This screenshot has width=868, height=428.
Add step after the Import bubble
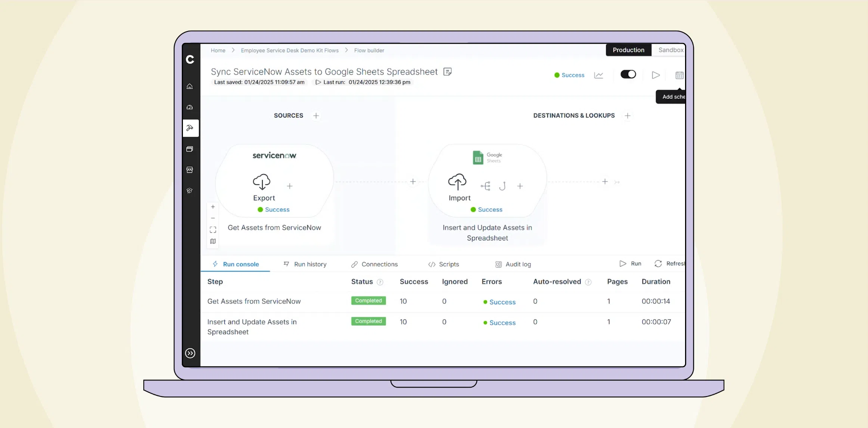click(605, 182)
